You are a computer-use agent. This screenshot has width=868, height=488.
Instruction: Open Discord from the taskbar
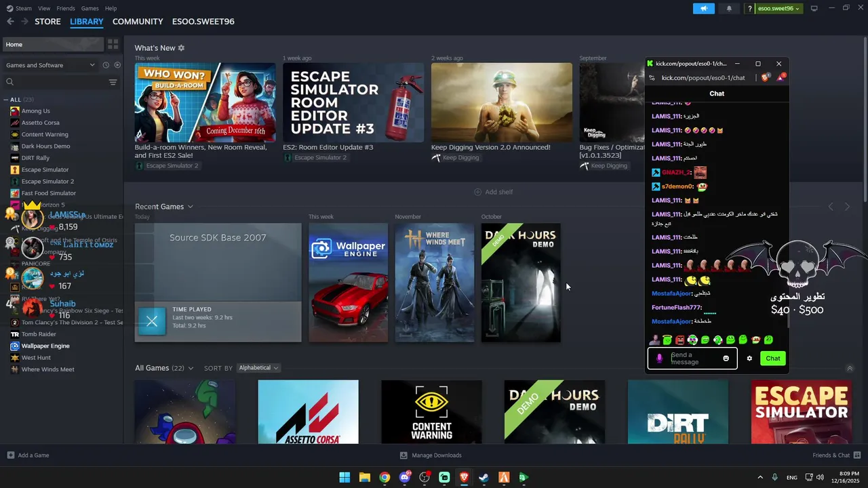(405, 477)
